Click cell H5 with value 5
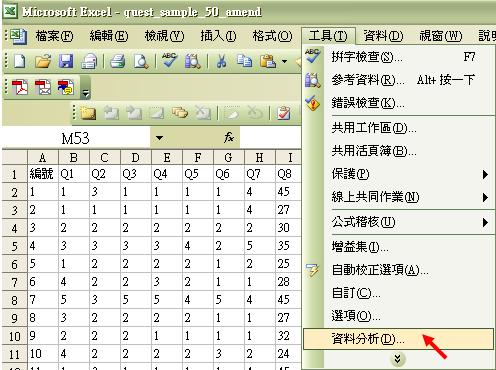 pos(260,246)
